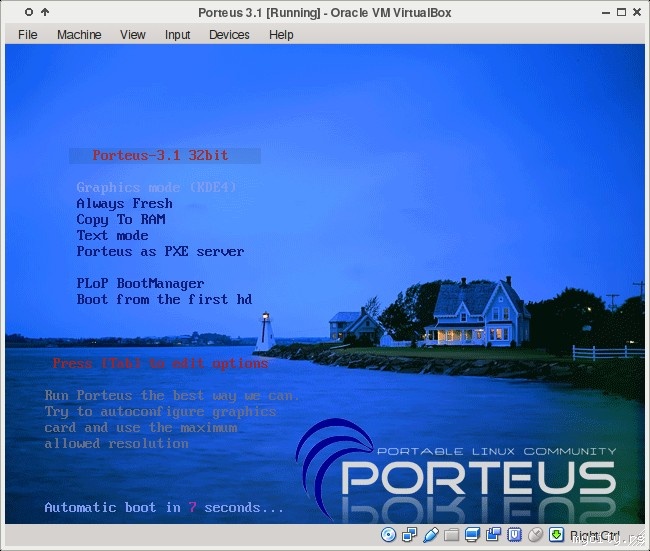Viewport: 650px width, 551px height.
Task: Click the Porteus-3.1 32bit title bar
Action: coord(165,156)
